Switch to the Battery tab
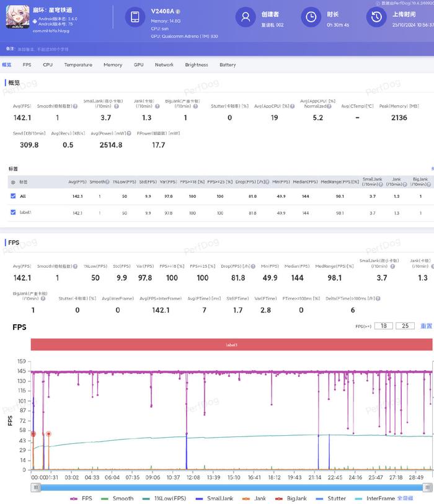This screenshot has width=434, height=504. (x=228, y=64)
